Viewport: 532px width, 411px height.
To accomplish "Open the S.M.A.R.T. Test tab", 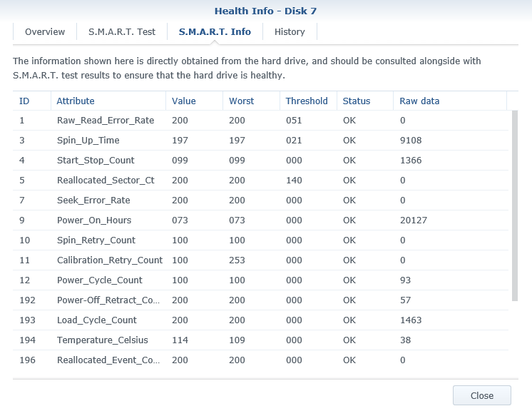I will click(122, 31).
